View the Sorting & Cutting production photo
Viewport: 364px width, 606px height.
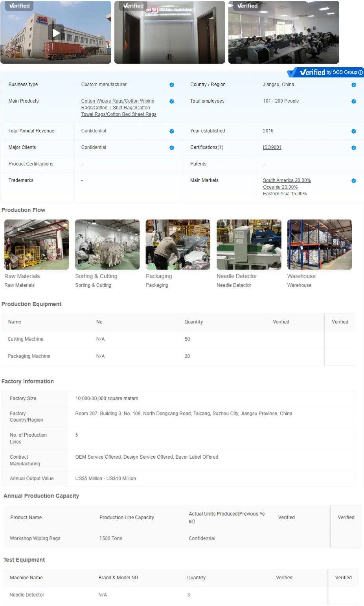107,244
